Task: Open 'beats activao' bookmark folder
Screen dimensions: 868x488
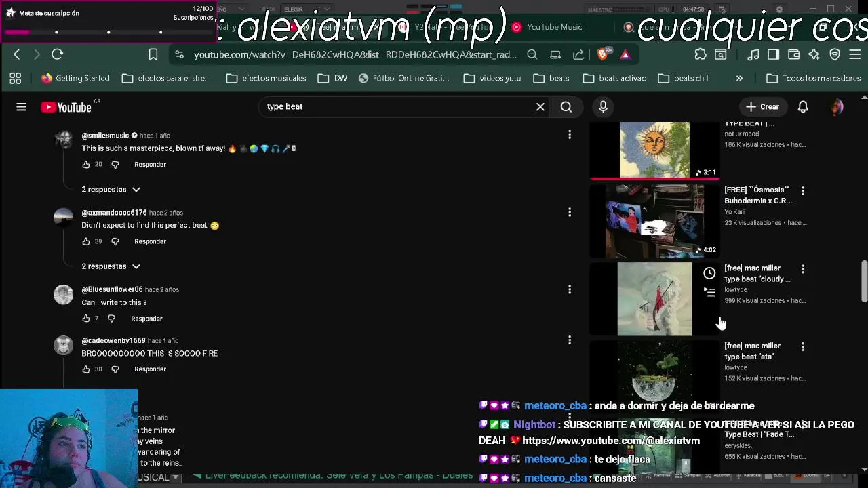Action: [614, 78]
